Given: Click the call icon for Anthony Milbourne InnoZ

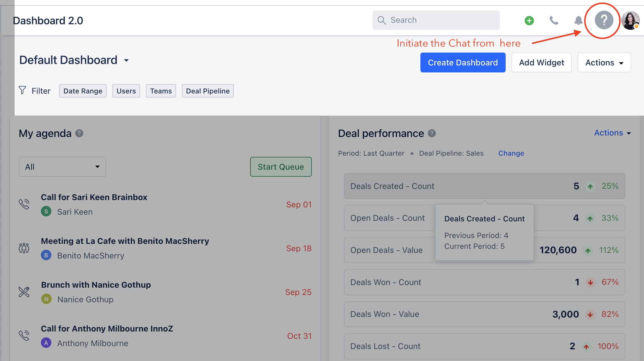Looking at the screenshot, I should [x=24, y=336].
